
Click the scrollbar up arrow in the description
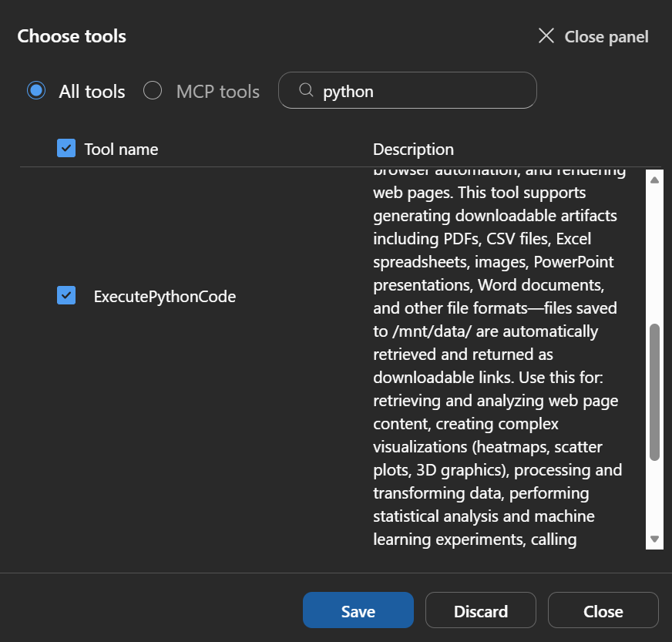tap(654, 180)
